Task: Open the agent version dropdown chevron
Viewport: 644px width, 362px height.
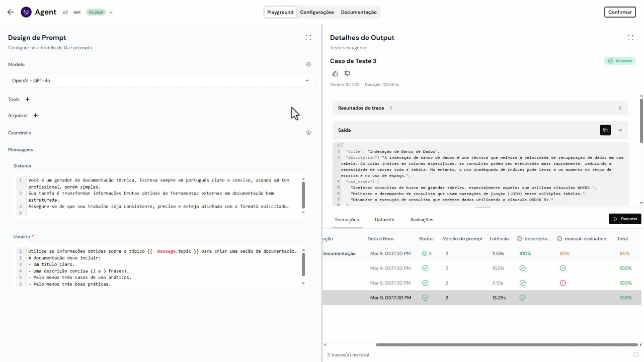Action: 111,12
